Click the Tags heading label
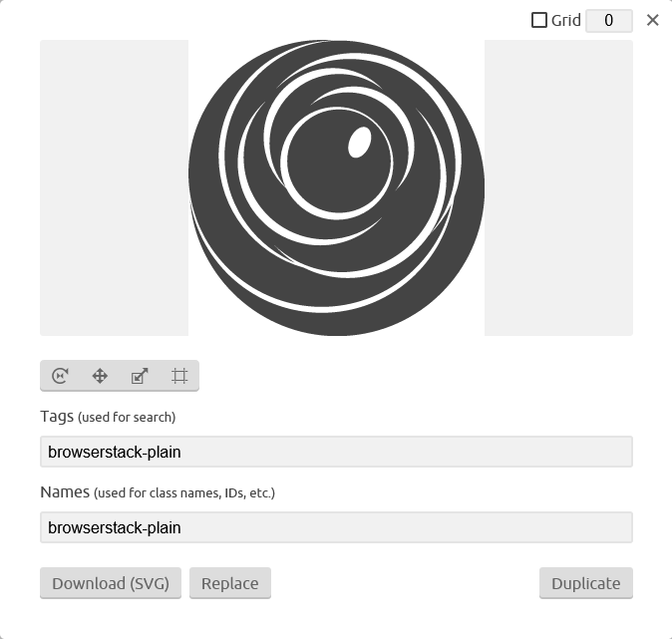672x639 pixels. coord(57,416)
